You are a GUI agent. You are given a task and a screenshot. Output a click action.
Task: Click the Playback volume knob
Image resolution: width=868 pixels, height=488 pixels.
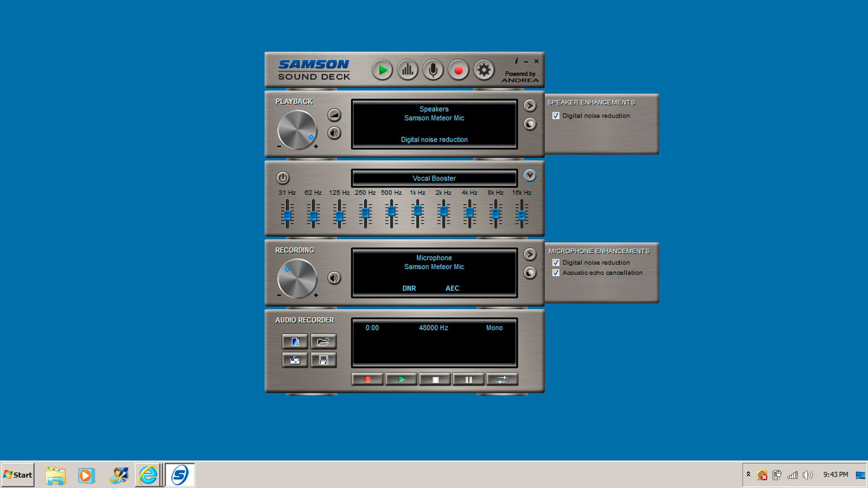tap(297, 129)
